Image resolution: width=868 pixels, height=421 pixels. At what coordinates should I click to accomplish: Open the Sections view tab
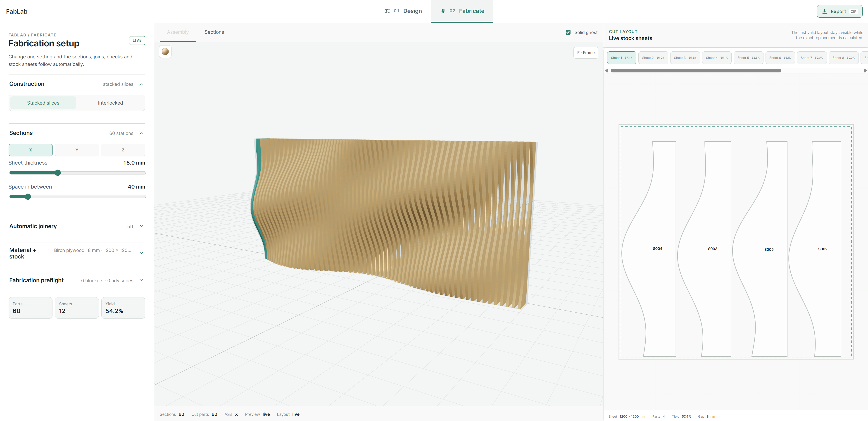click(x=214, y=32)
